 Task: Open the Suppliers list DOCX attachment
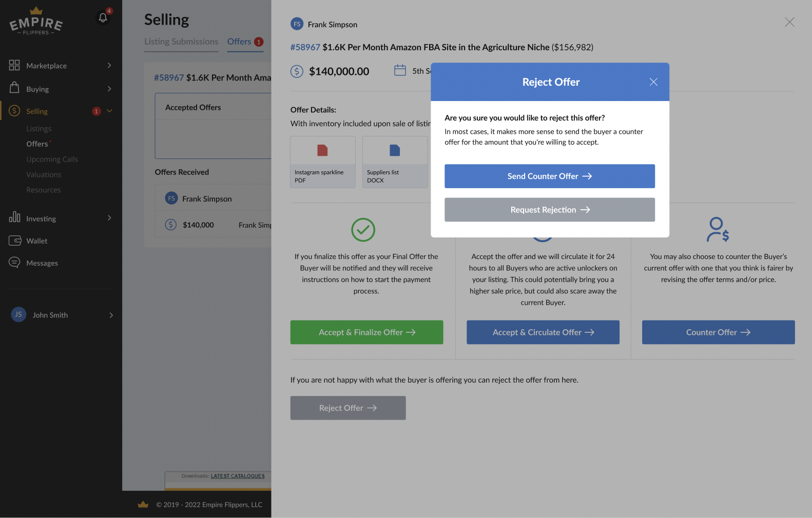(x=394, y=162)
